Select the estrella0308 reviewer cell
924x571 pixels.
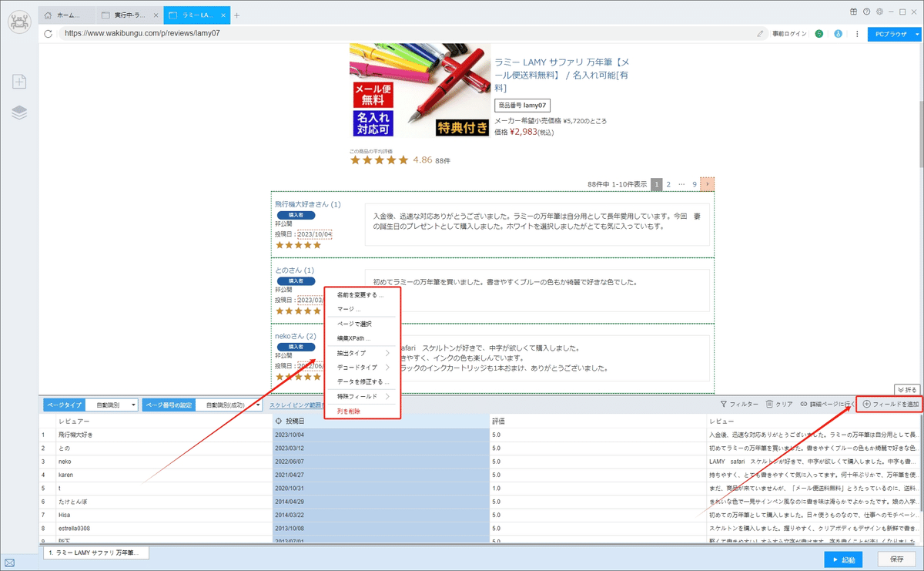click(164, 528)
